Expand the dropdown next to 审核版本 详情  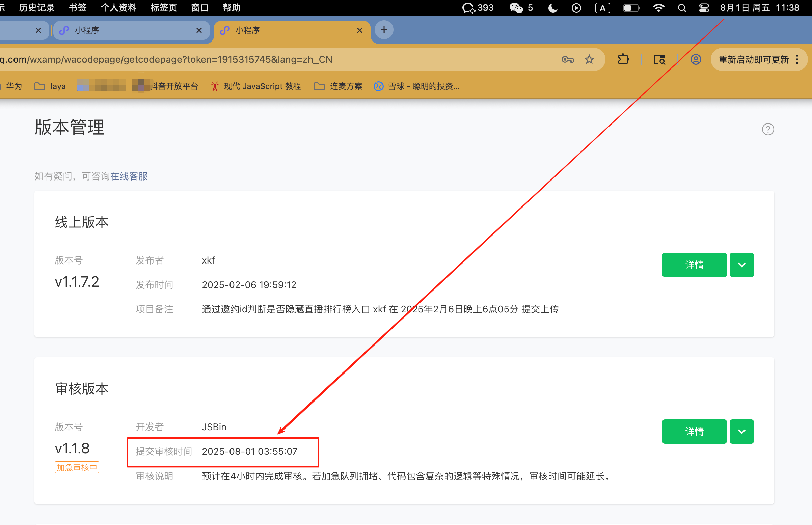742,432
